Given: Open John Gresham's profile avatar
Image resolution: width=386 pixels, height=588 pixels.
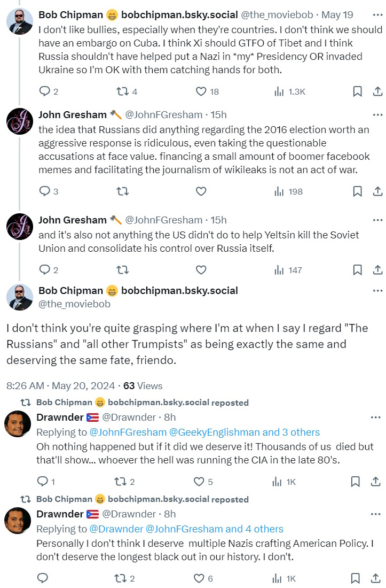Looking at the screenshot, I should [x=20, y=122].
